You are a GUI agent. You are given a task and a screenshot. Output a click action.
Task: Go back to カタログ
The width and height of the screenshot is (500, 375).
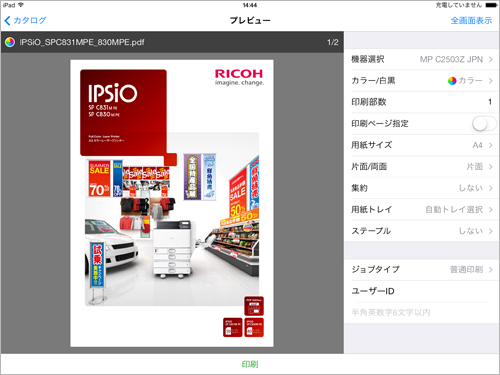(x=26, y=20)
